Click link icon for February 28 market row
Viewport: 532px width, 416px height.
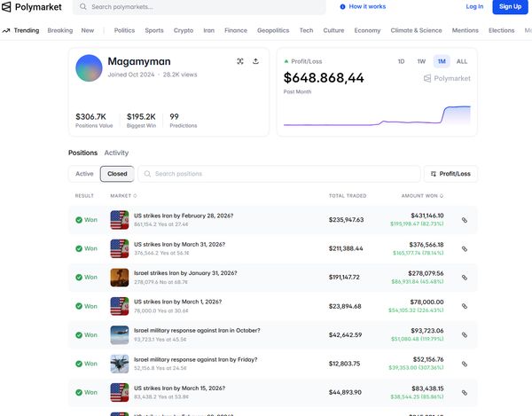pyautogui.click(x=465, y=220)
